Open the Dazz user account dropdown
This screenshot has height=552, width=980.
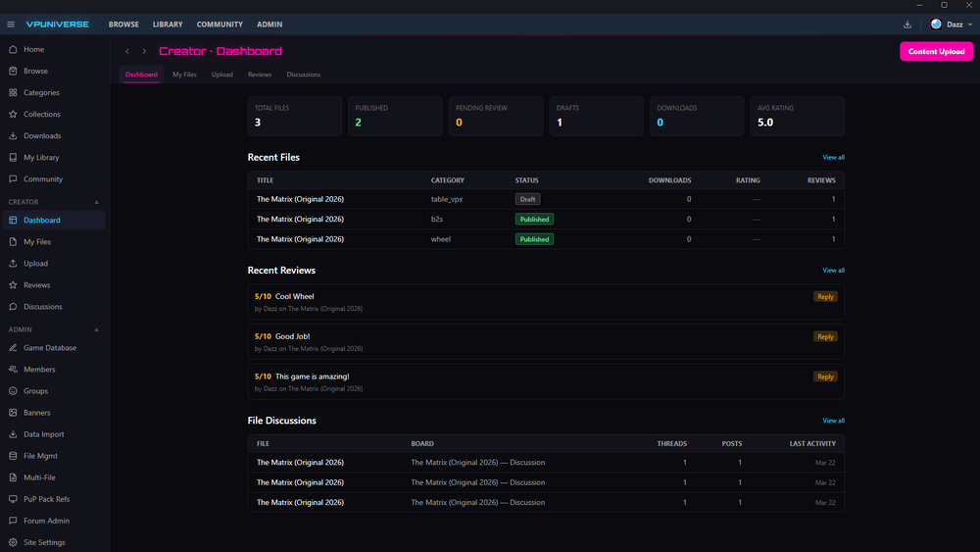(952, 25)
